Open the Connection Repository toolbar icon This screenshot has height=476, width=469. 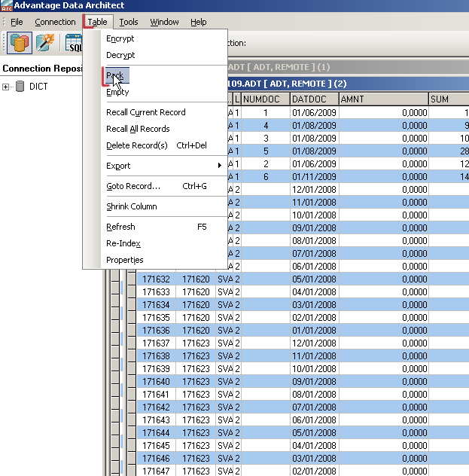point(20,43)
